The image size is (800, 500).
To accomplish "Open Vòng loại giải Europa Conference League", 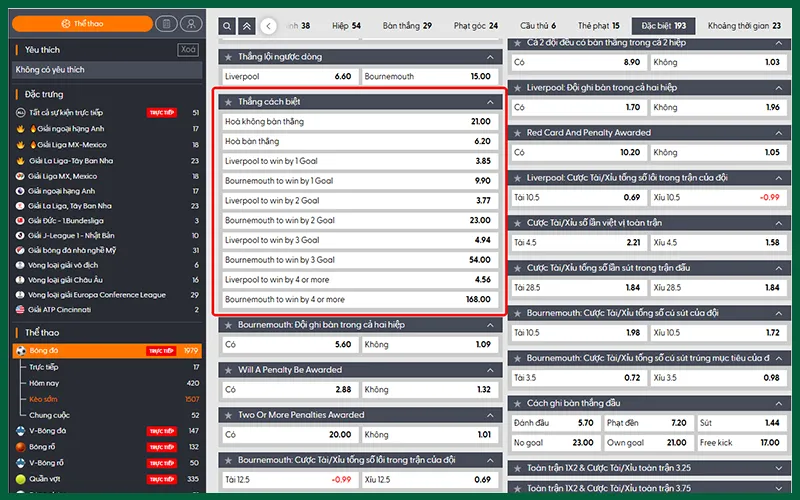I will pos(107,295).
